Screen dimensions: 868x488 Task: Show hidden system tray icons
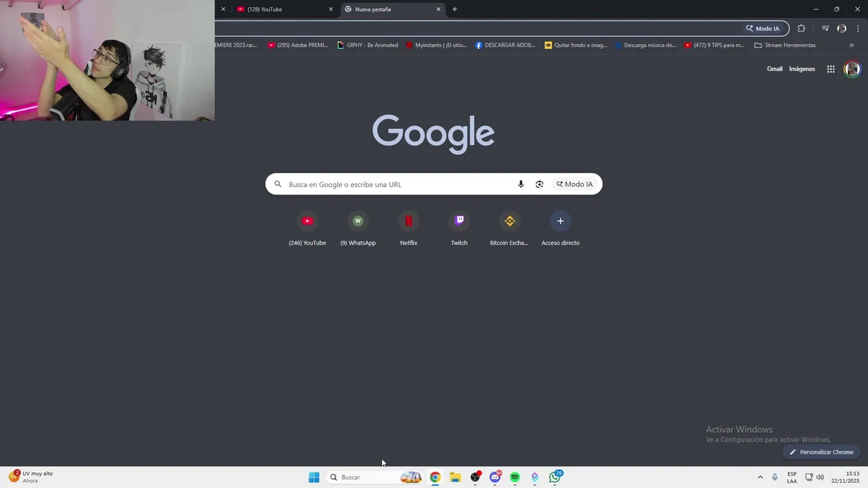pyautogui.click(x=760, y=477)
